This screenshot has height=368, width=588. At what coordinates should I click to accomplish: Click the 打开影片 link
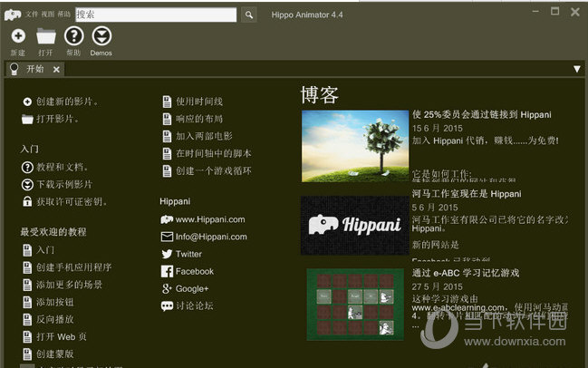click(x=58, y=120)
